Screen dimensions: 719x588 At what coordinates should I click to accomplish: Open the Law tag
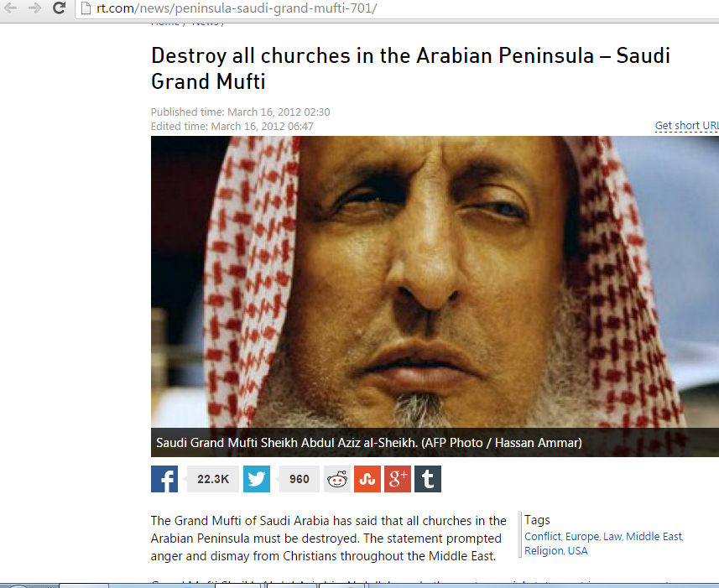click(612, 536)
